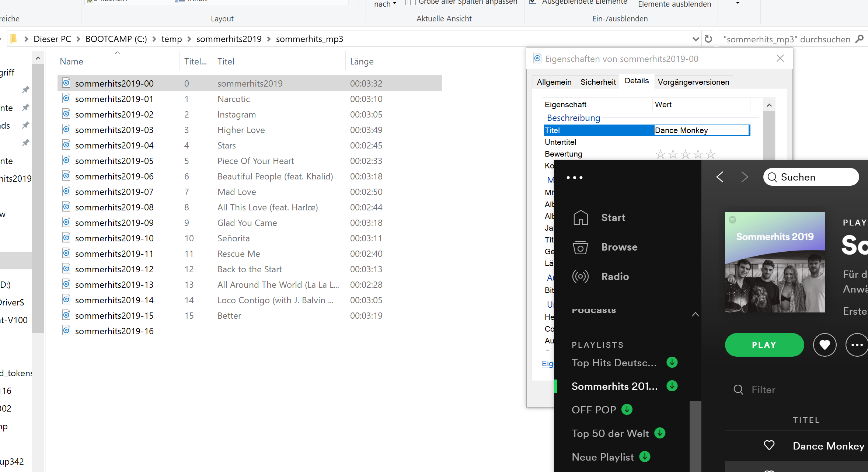The width and height of the screenshot is (868, 472).
Task: Expand breadcrumb arrow after Dieser PC
Action: pos(78,39)
